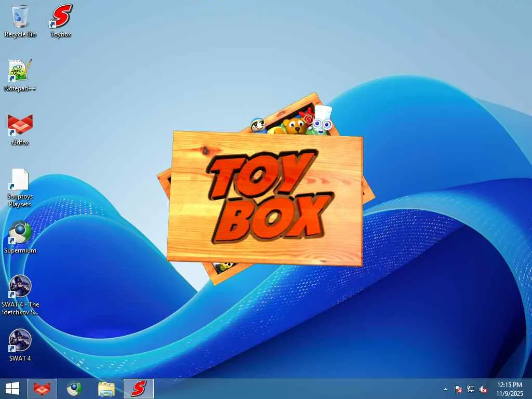Click the muted volume tray icon
532x399 pixels.
(483, 389)
